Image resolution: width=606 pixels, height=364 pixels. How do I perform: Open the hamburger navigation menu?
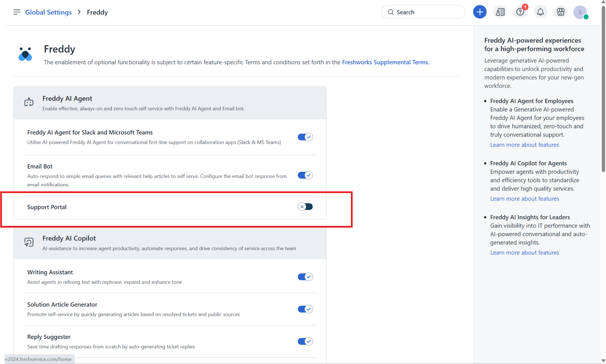coord(17,12)
